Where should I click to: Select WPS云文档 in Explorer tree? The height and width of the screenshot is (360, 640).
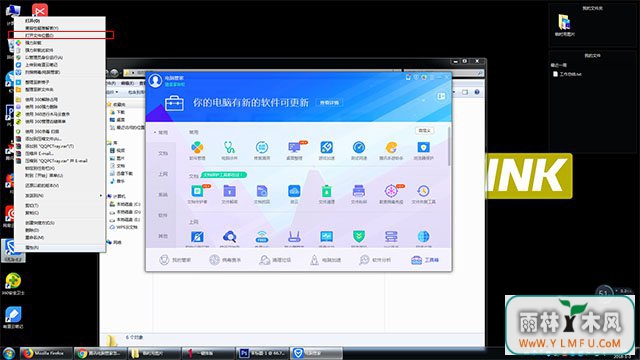(124, 227)
